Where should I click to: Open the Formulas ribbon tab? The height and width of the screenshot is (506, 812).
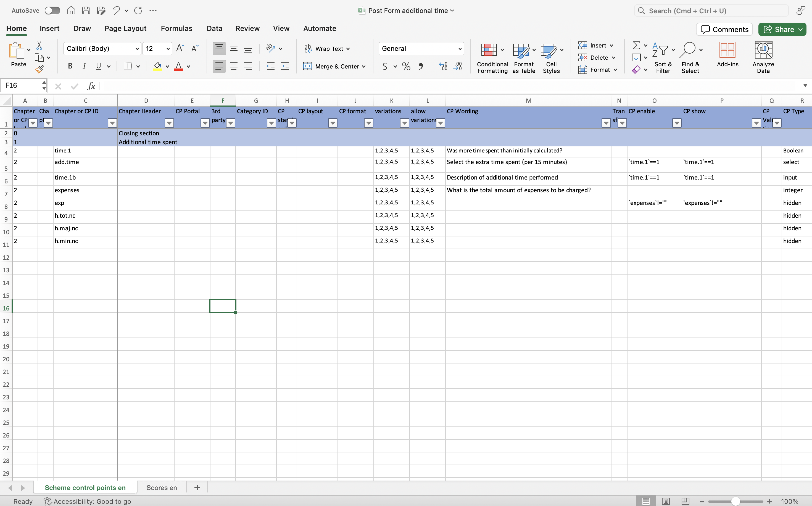pyautogui.click(x=176, y=28)
